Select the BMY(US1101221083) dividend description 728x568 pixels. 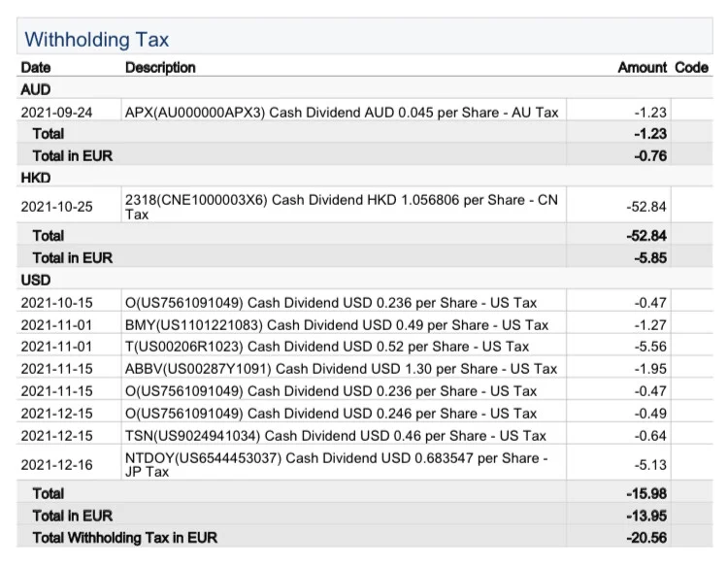click(x=337, y=325)
